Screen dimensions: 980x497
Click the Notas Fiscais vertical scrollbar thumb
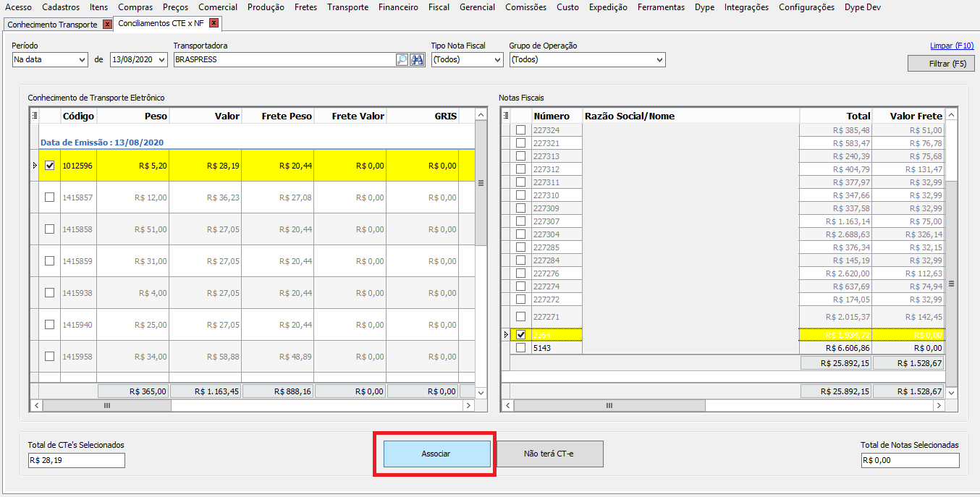point(952,283)
